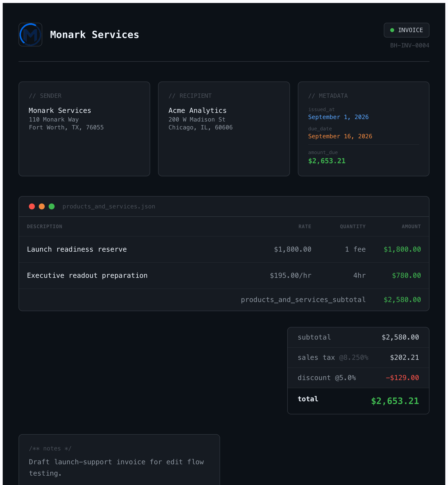Select the Monark Services header title

(94, 35)
